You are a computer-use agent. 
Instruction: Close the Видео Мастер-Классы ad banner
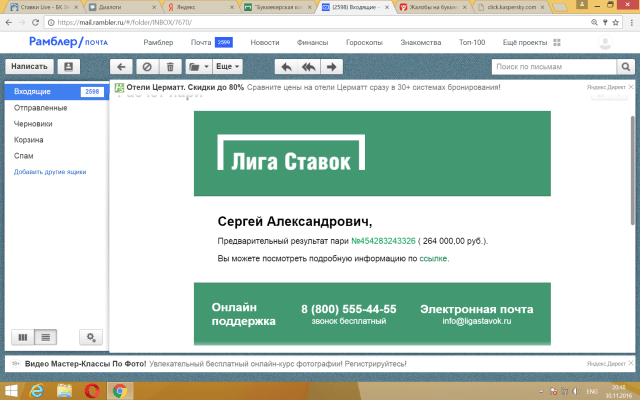[x=631, y=363]
